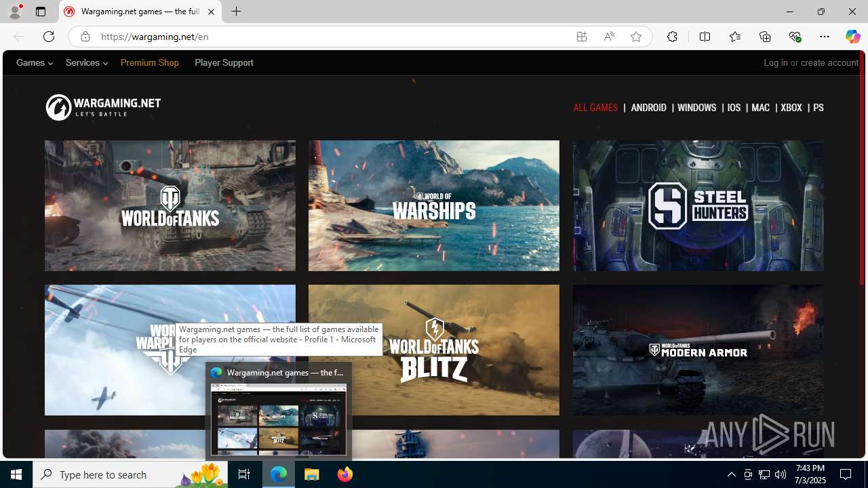Viewport: 868px width, 488px height.
Task: Open the app available icon in address bar
Action: pos(582,37)
